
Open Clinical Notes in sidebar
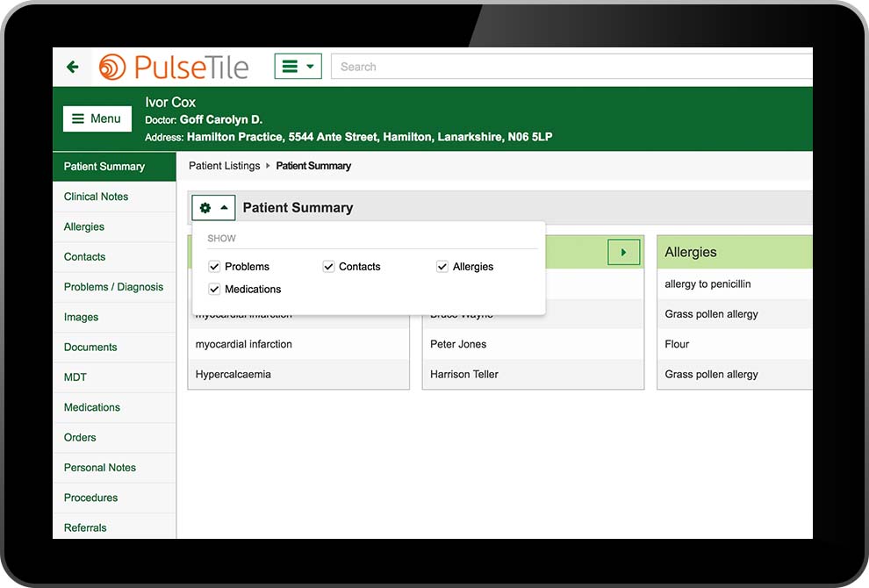pos(96,197)
